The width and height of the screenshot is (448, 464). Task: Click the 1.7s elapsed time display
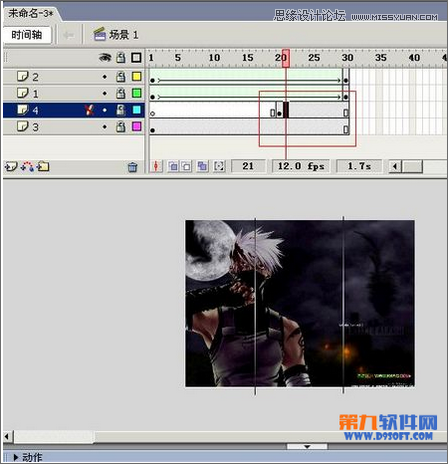pos(359,166)
